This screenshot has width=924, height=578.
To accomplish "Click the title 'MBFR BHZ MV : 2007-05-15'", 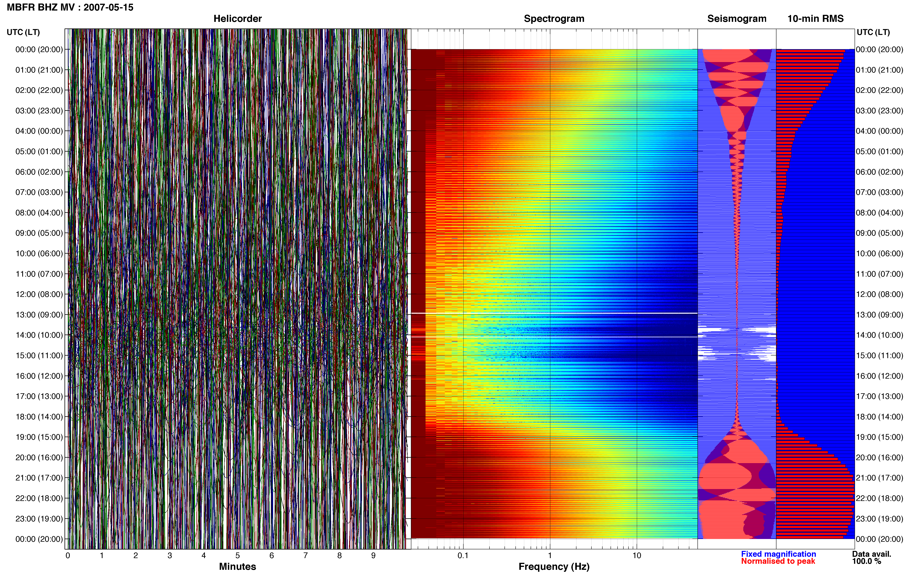I will [70, 7].
